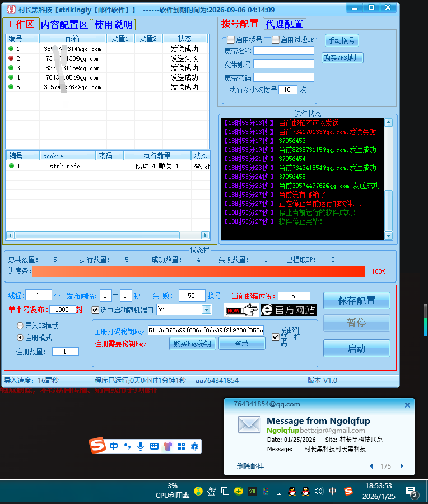The image size is (428, 504).
Task: Switch to the 内容配置区 tab
Action: point(64,25)
